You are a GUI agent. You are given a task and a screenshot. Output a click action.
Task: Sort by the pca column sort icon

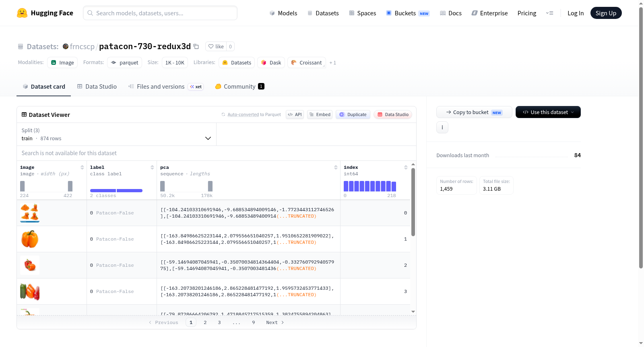(x=336, y=167)
